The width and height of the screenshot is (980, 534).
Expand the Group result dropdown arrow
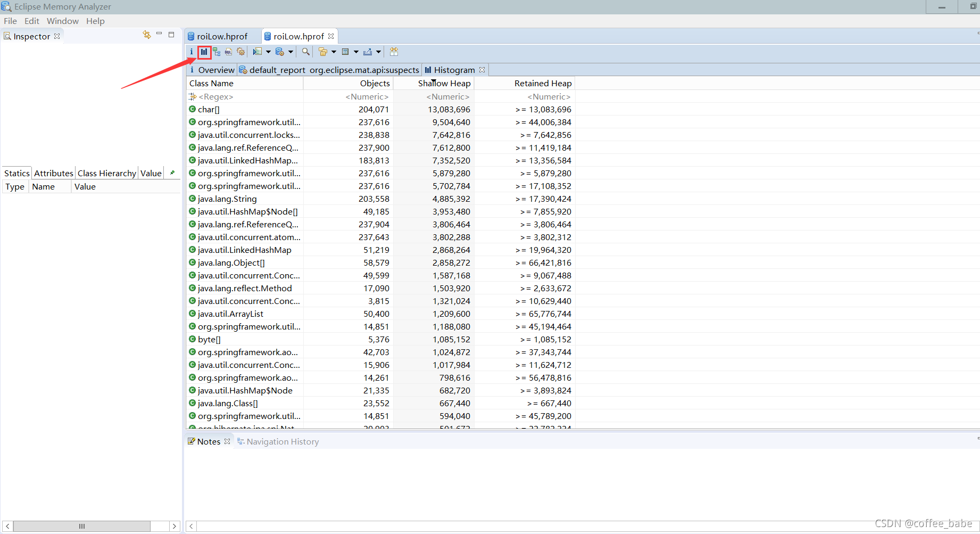click(334, 52)
